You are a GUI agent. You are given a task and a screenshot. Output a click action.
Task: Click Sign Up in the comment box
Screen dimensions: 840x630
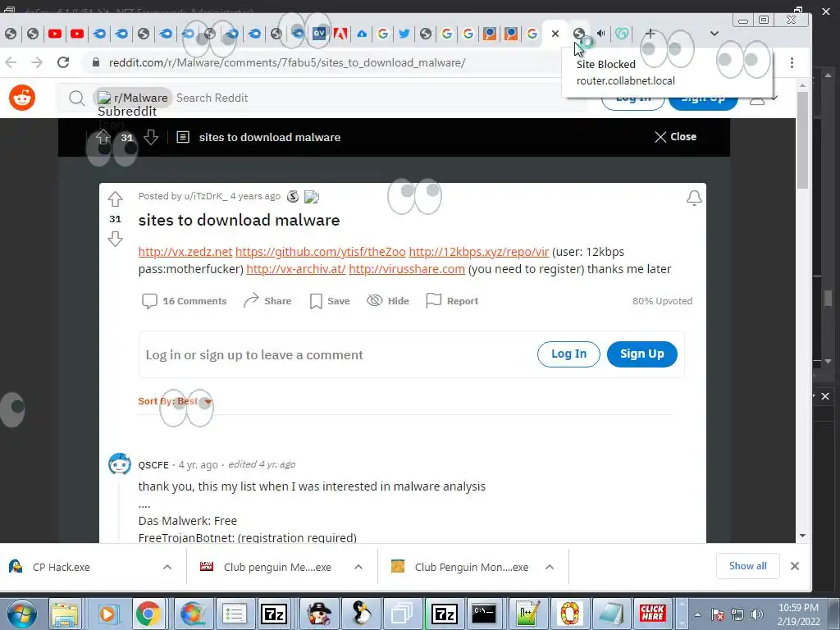[x=641, y=354]
